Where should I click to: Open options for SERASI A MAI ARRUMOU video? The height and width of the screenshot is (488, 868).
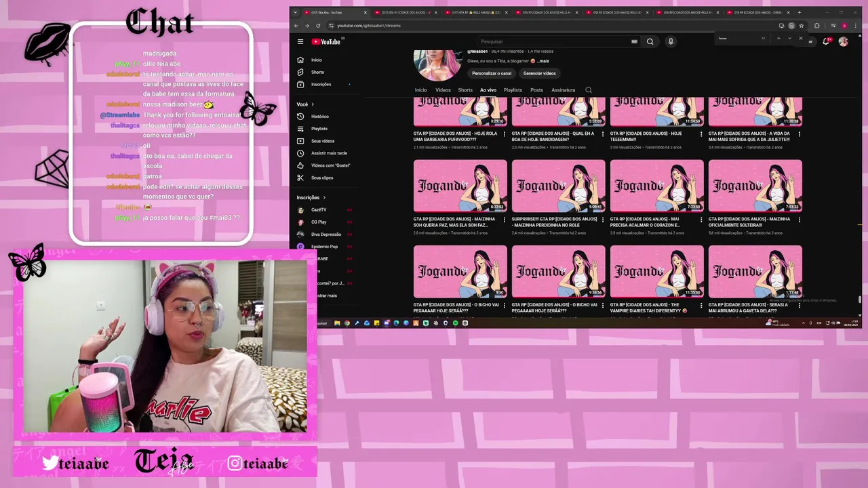[799, 305]
